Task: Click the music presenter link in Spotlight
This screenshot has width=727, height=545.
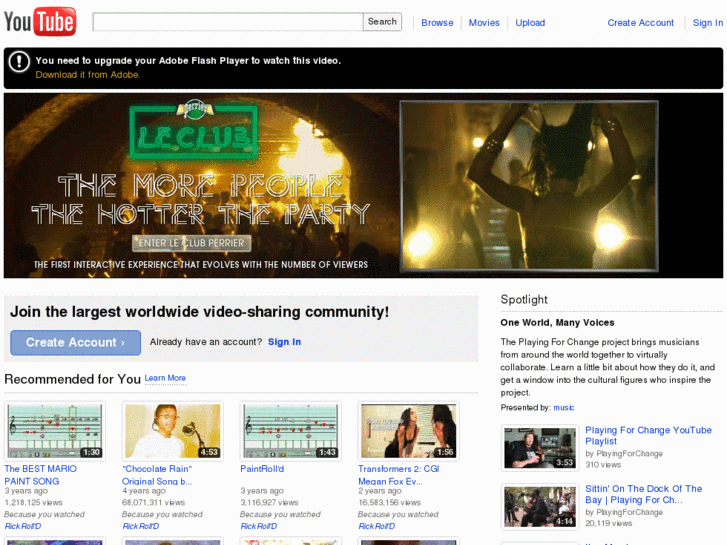Action: tap(564, 408)
